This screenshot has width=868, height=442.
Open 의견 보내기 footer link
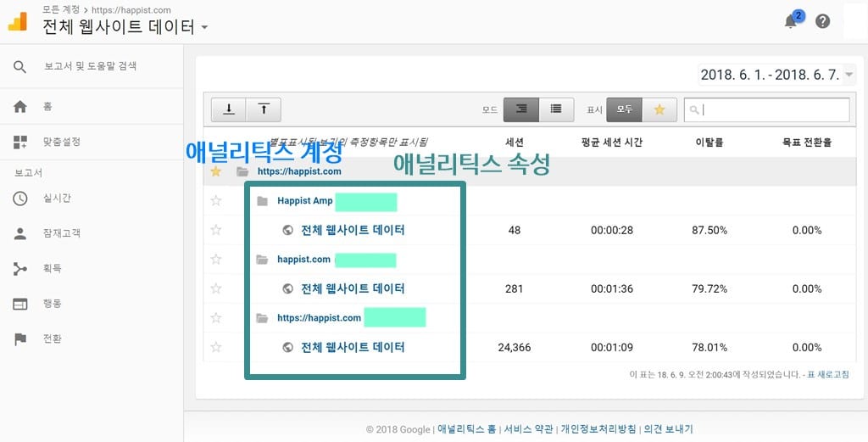[668, 429]
